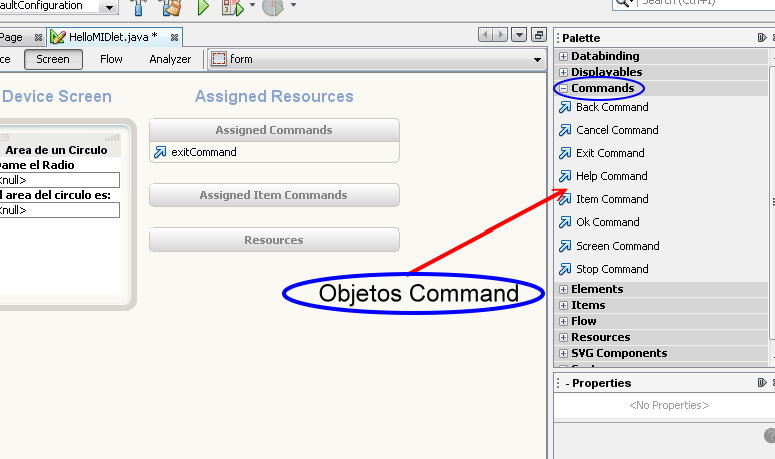Click the Profile Project icon
The image size is (775, 459).
[x=273, y=7]
